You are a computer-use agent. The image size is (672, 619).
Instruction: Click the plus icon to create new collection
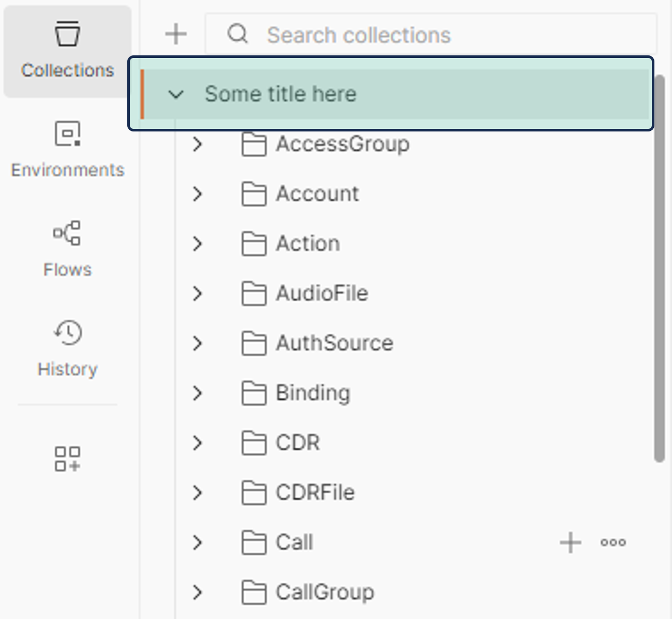(x=176, y=34)
